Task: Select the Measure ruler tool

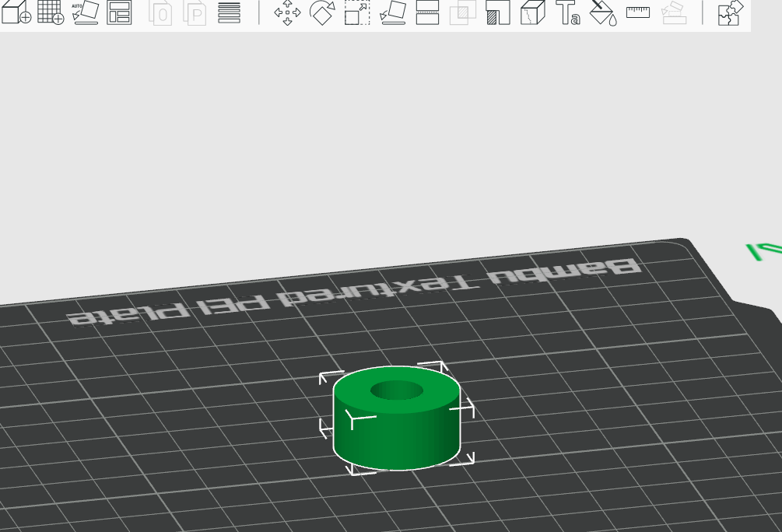Action: tap(638, 12)
